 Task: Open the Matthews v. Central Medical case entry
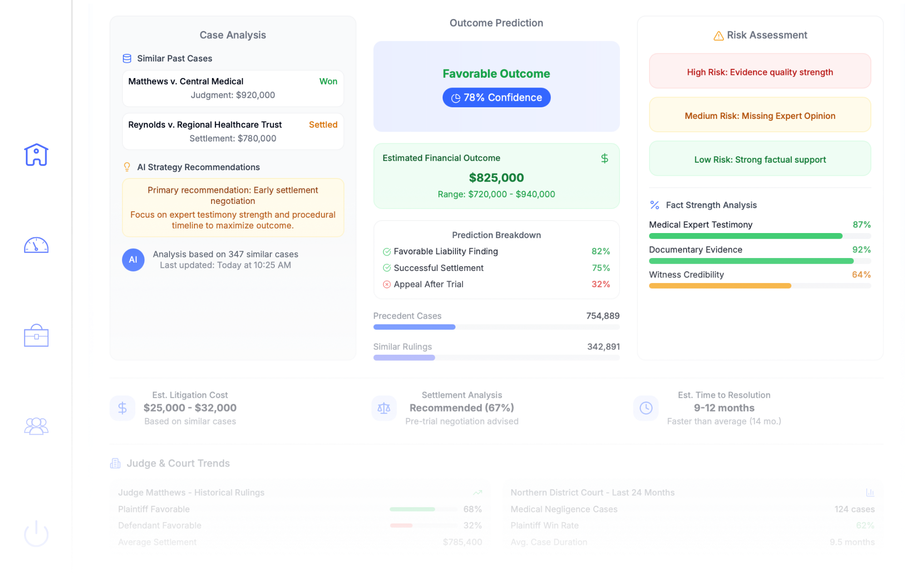pyautogui.click(x=232, y=88)
